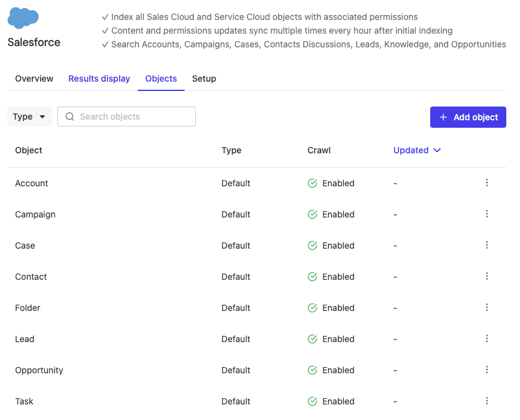Click the Enabled crawl status for Task
The width and height of the screenshot is (520, 420).
tap(331, 401)
